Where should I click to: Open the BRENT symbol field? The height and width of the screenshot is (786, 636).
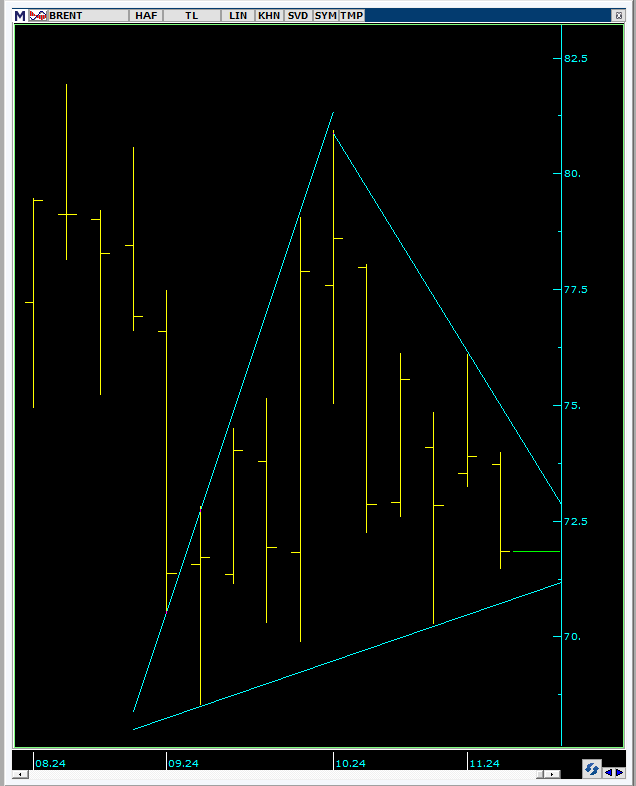[x=88, y=16]
